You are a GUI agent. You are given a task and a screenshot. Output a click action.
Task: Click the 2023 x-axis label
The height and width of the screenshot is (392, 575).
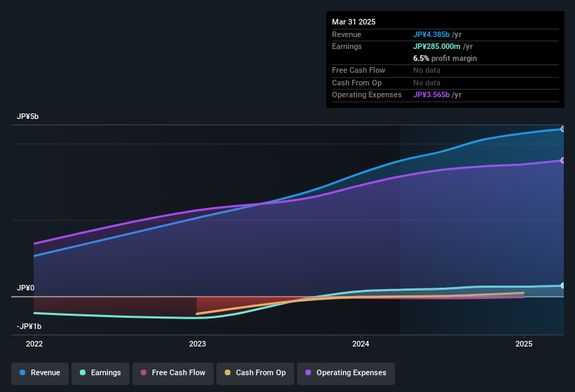[198, 344]
